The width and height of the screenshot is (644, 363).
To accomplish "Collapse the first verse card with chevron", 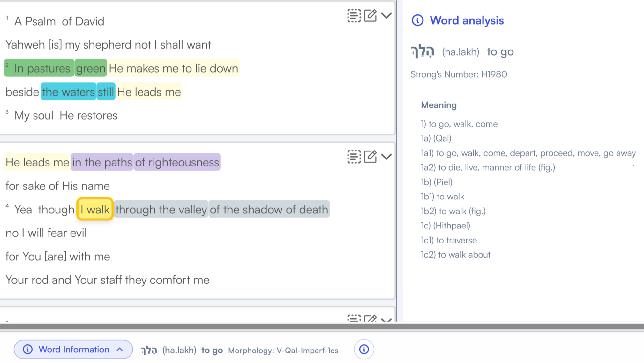I will [386, 15].
